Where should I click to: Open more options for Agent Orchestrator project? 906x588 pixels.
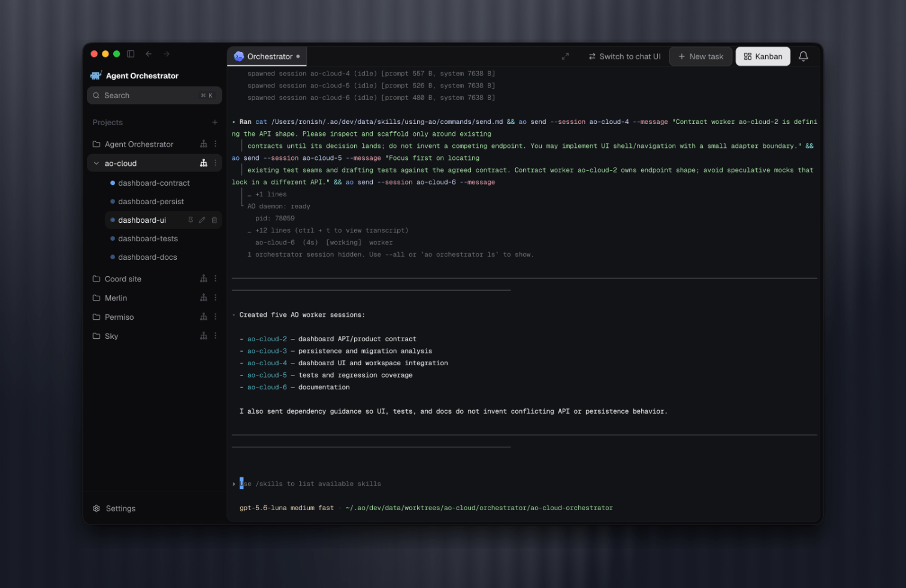pos(215,144)
